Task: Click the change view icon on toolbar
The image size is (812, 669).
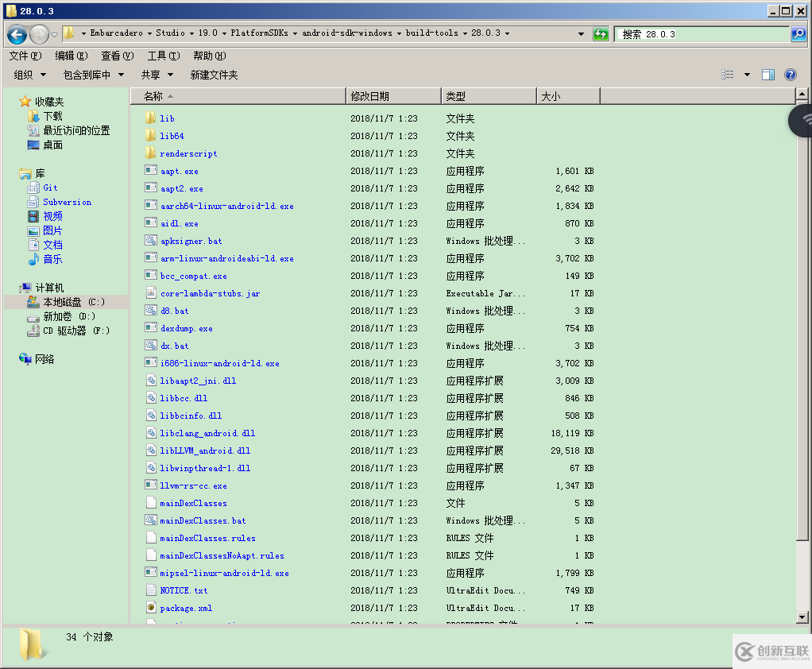Action: click(x=727, y=74)
